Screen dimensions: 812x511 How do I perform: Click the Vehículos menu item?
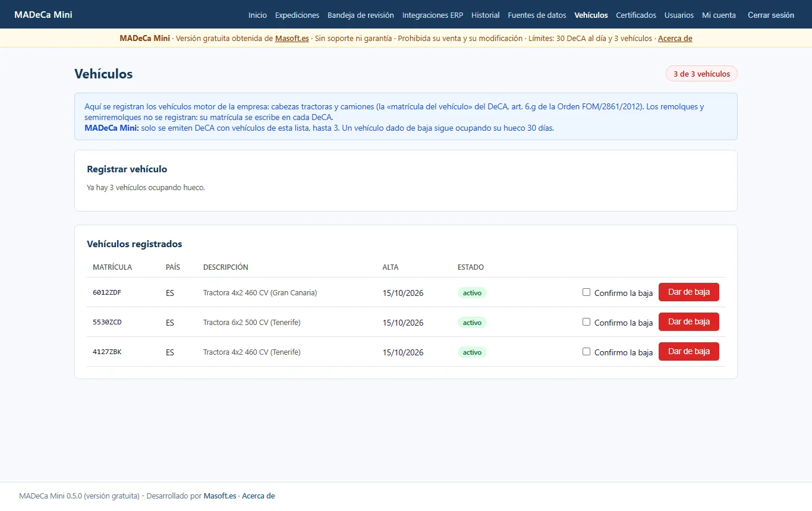pos(591,15)
